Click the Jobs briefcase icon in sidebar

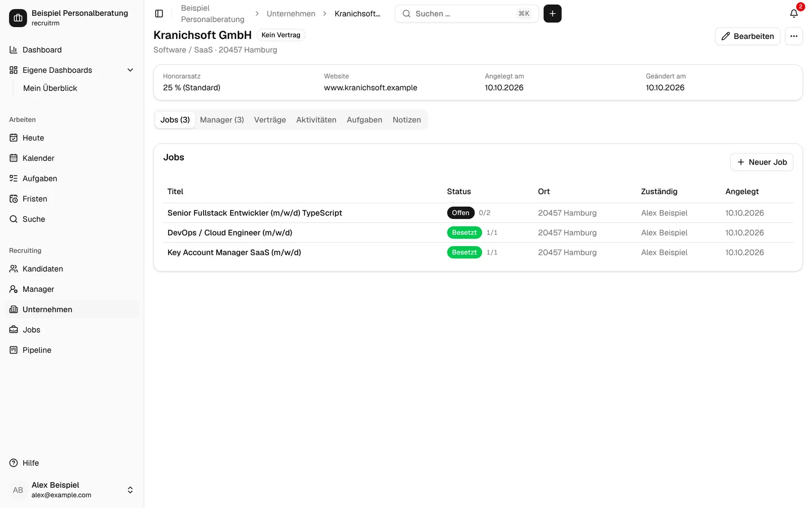pyautogui.click(x=14, y=330)
